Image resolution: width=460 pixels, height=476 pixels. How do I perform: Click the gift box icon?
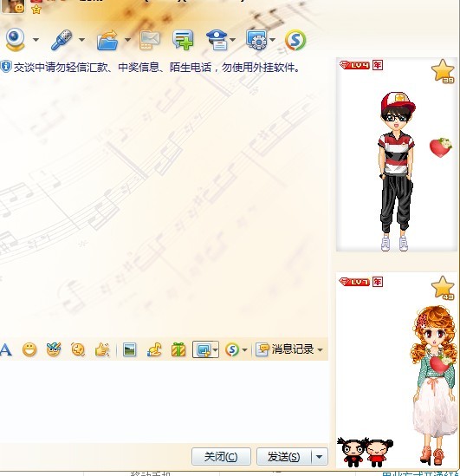click(178, 349)
